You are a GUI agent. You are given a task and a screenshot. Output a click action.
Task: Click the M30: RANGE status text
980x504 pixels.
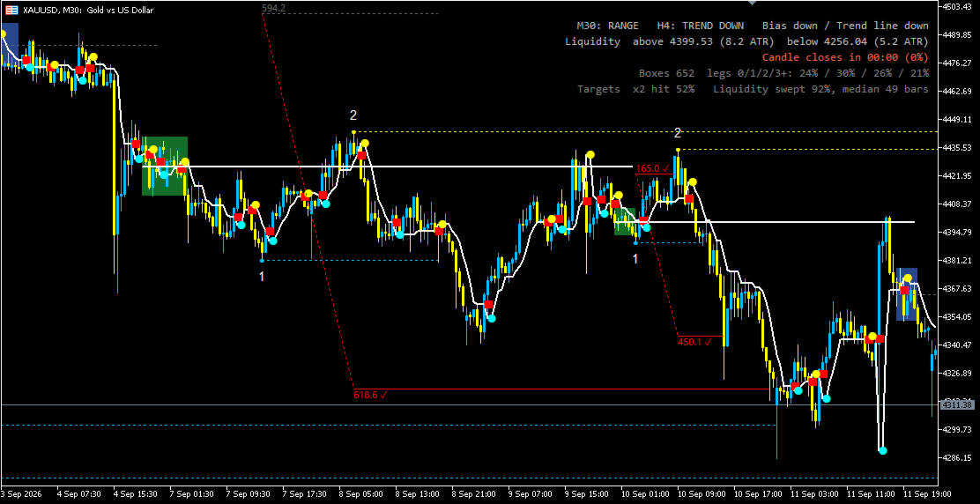(x=607, y=26)
